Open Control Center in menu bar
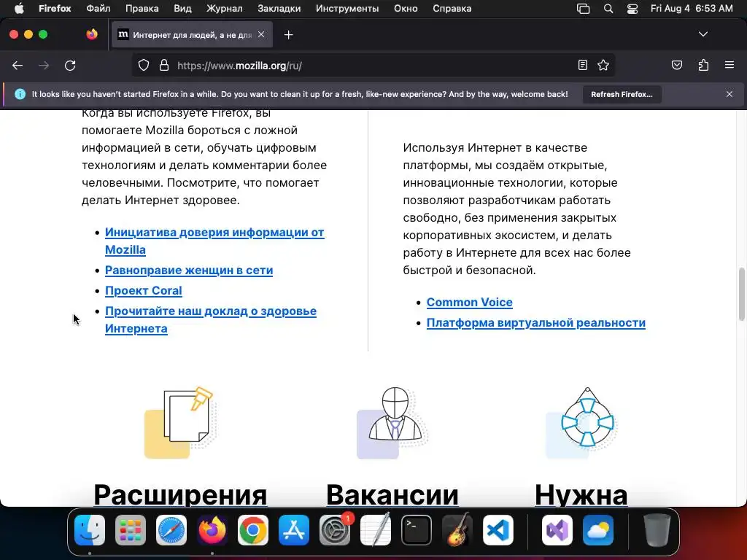This screenshot has width=747, height=560. (x=632, y=9)
